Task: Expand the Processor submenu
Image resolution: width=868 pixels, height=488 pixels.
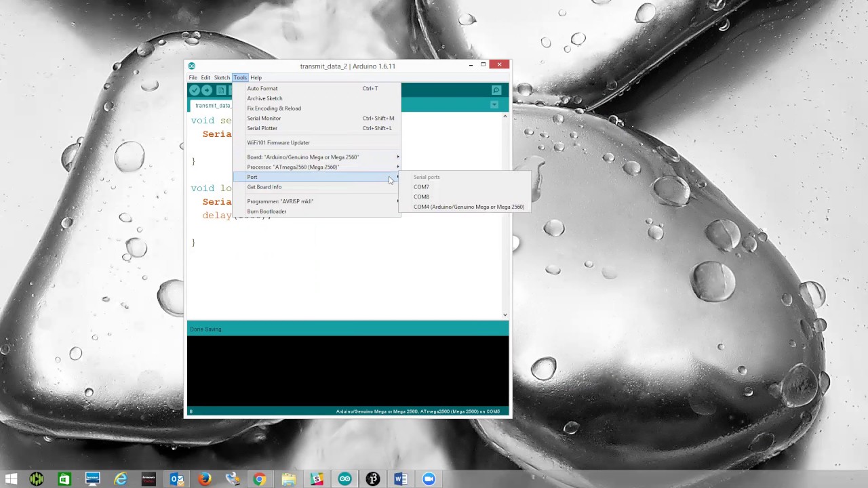Action: (317, 167)
